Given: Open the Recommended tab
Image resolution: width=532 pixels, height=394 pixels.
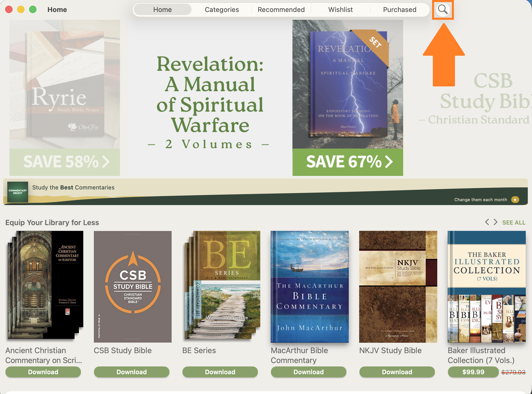Looking at the screenshot, I should click(281, 10).
